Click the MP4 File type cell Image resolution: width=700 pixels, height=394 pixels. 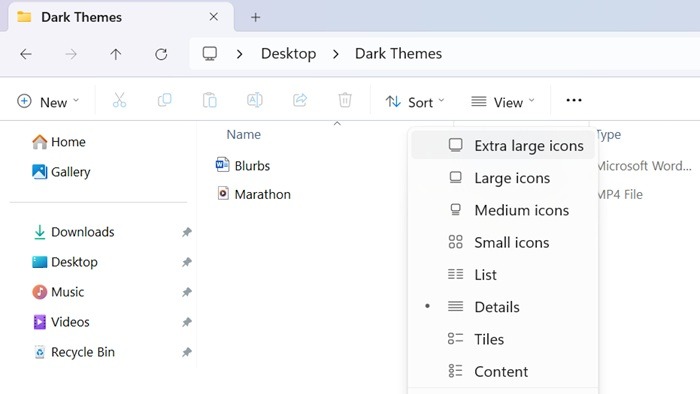point(620,194)
